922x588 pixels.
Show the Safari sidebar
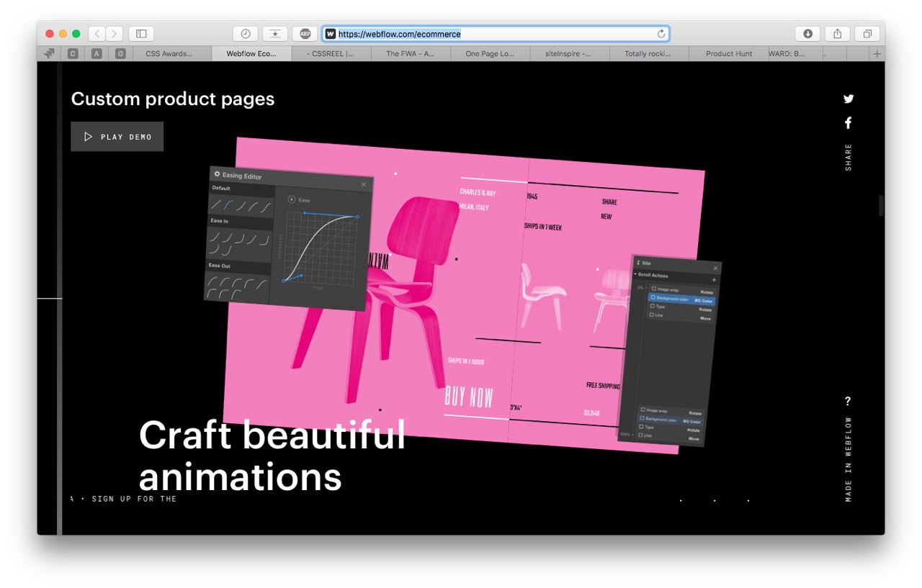141,34
